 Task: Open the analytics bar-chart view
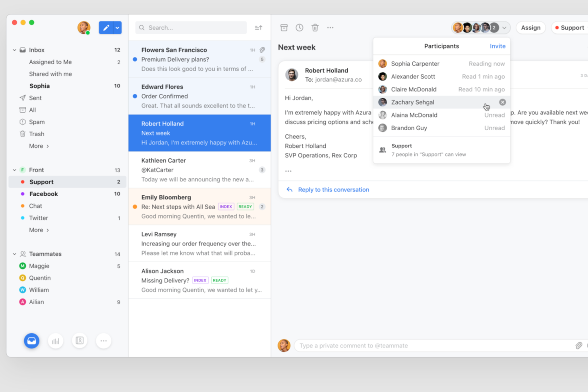coord(56,340)
